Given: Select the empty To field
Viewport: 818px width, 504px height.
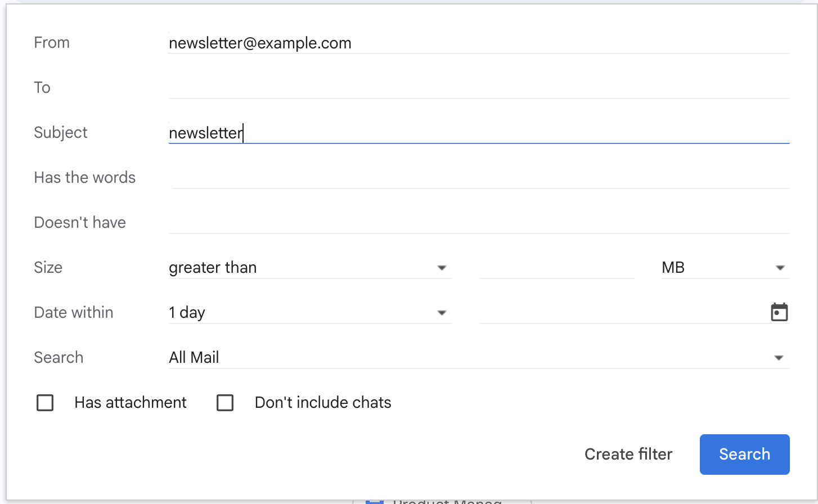Looking at the screenshot, I should pos(394,87).
